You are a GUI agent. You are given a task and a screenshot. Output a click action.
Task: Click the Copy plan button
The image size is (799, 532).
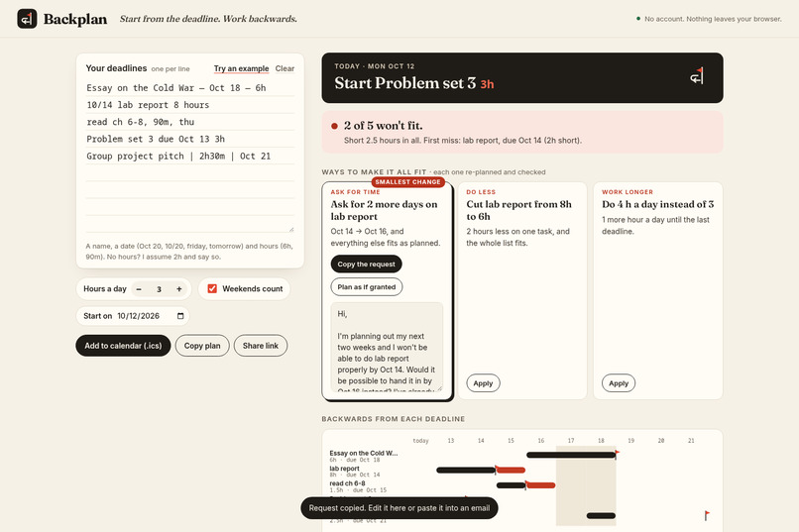pos(202,346)
